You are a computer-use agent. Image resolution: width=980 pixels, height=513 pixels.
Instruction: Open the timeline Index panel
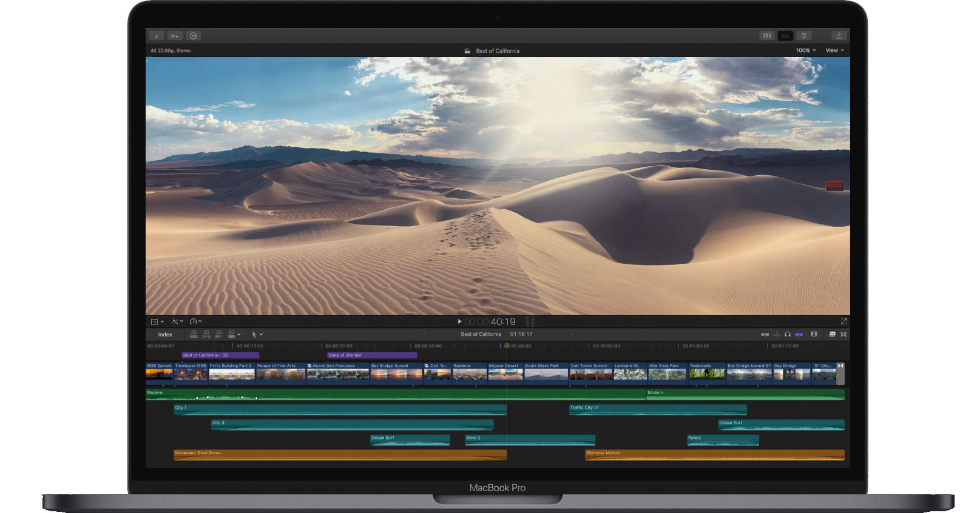[x=165, y=334]
